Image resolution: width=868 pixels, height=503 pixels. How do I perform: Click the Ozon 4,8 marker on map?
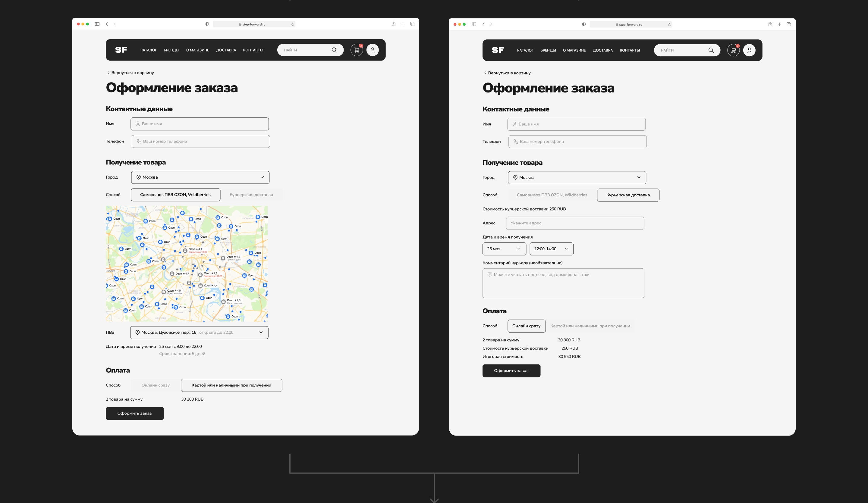(x=200, y=275)
